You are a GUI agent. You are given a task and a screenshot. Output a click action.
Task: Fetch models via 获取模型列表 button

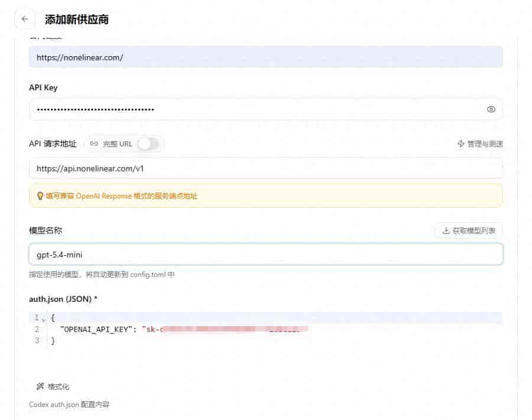[469, 230]
